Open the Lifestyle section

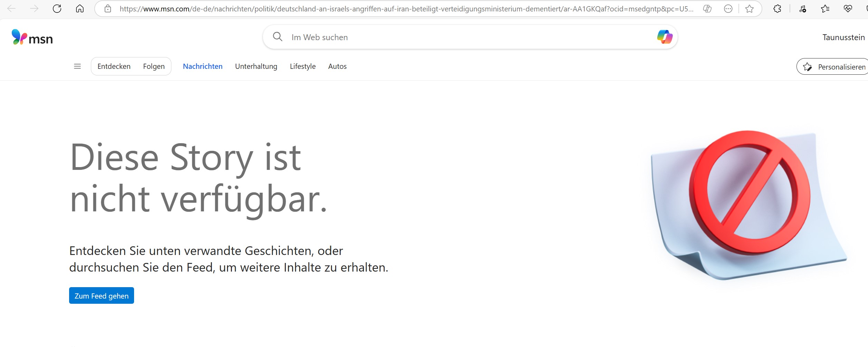[x=303, y=66]
